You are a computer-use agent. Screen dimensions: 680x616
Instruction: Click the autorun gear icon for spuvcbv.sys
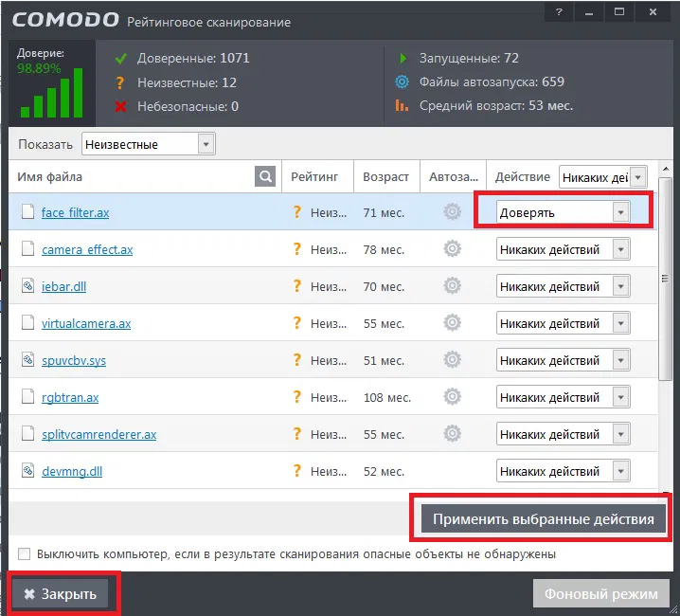tap(453, 359)
